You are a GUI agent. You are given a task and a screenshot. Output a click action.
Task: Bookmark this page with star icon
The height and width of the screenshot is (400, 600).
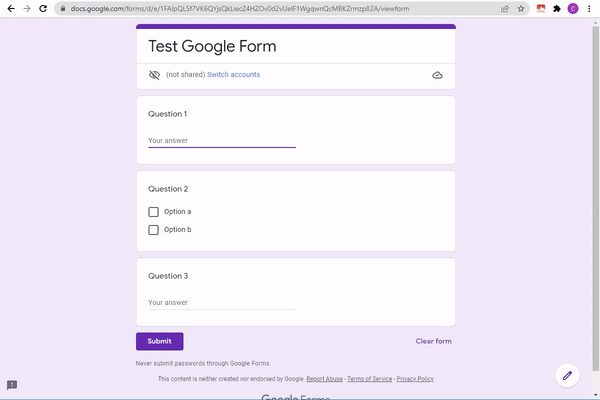click(521, 8)
